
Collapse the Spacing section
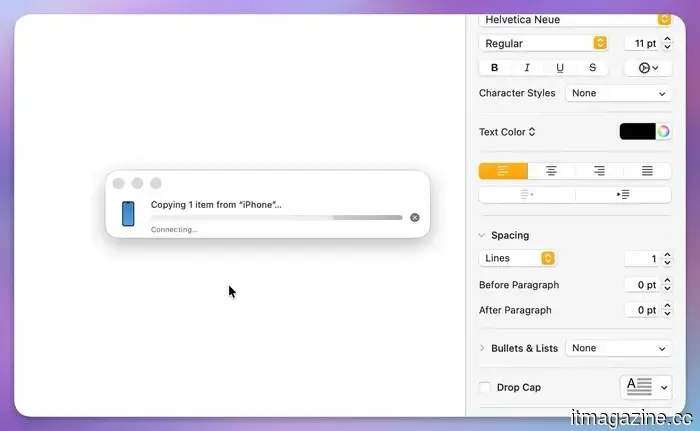click(x=482, y=235)
